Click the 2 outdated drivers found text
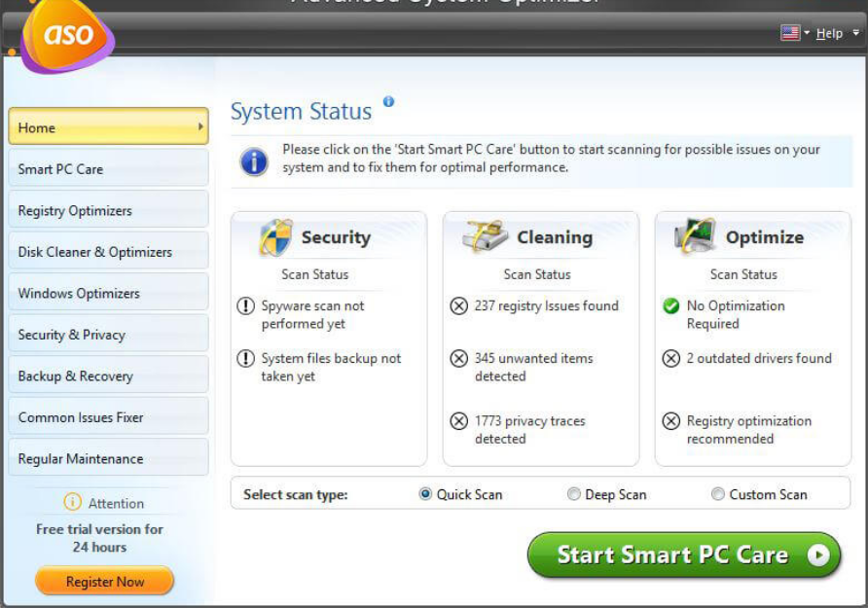 tap(759, 359)
